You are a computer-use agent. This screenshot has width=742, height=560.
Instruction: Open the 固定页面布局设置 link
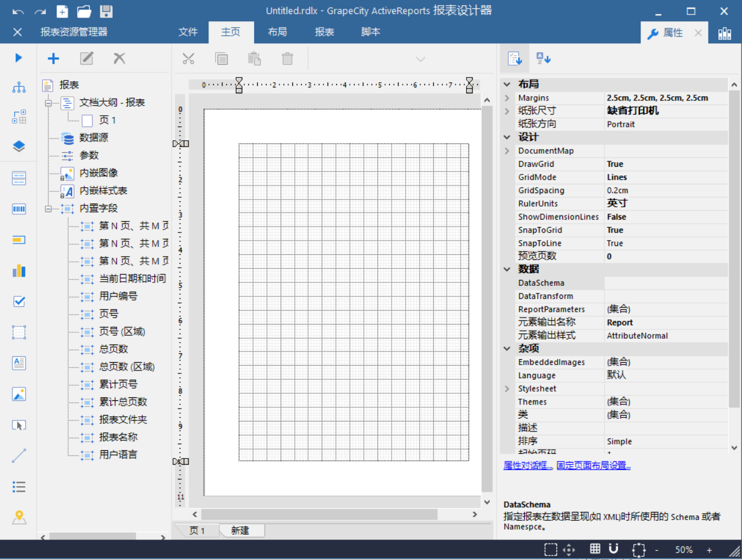(x=593, y=465)
